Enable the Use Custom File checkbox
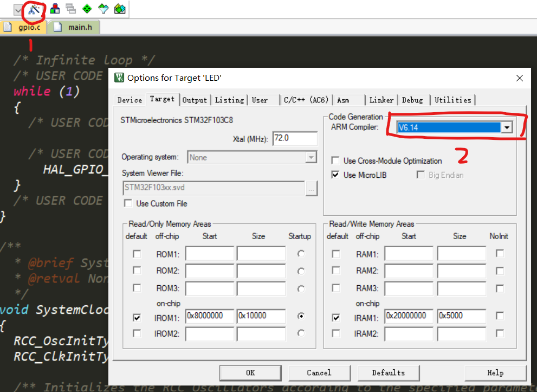Screen dimensions: 537x392 (128, 203)
